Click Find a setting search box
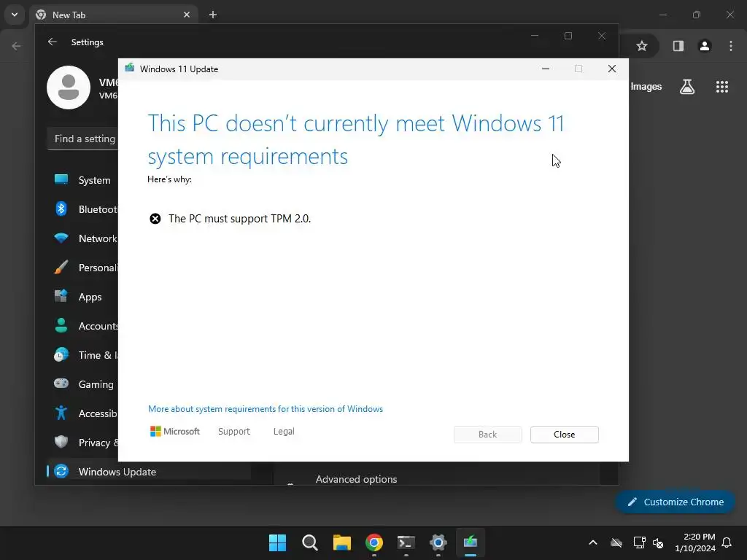Viewport: 747px width, 560px height. tap(83, 139)
